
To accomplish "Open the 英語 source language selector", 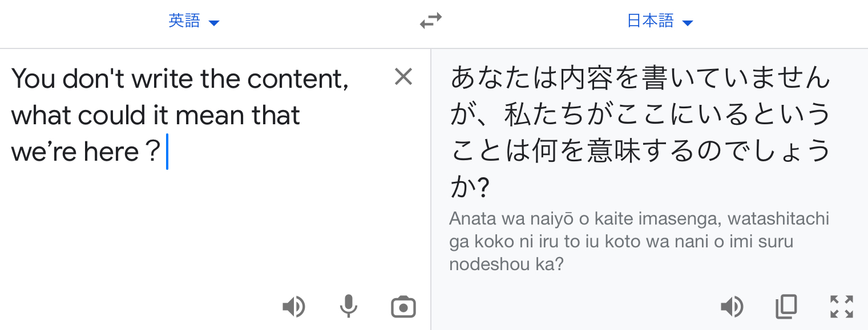I will (x=193, y=22).
